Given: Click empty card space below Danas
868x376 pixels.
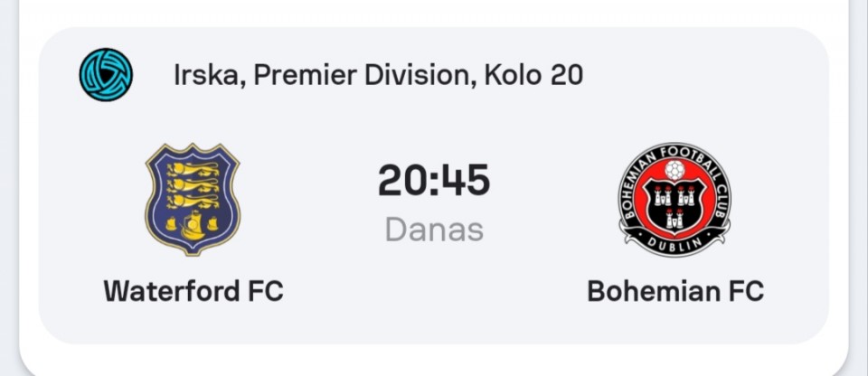Looking at the screenshot, I should [x=434, y=299].
